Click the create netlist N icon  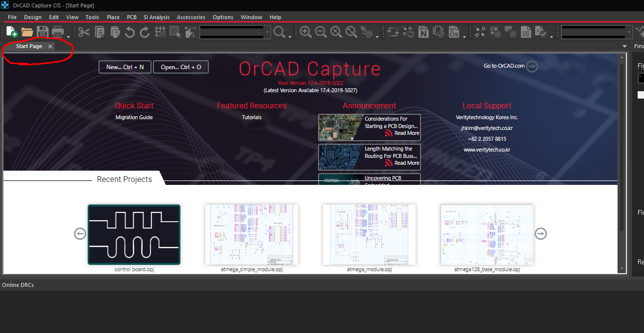coord(423,32)
